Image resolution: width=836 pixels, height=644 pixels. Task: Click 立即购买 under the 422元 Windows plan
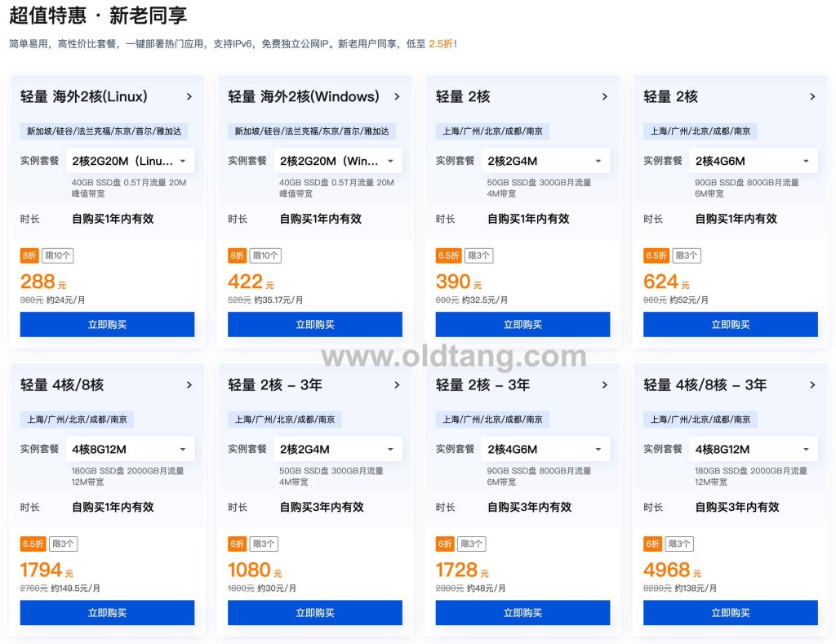click(314, 324)
